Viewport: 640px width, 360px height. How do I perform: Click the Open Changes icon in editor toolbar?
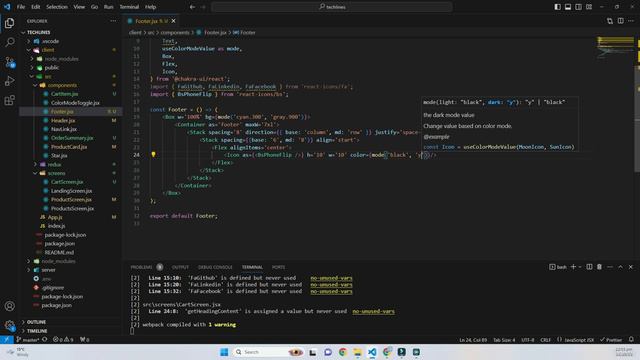[x=610, y=21]
